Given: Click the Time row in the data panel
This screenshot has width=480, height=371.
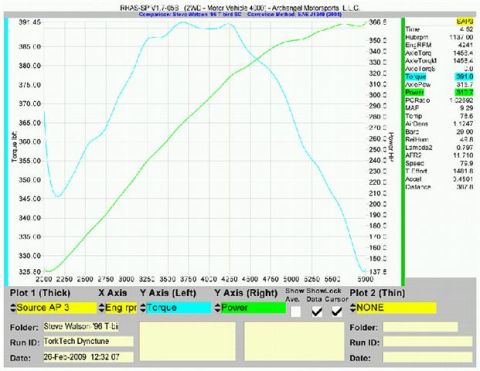Looking at the screenshot, I should coord(439,29).
